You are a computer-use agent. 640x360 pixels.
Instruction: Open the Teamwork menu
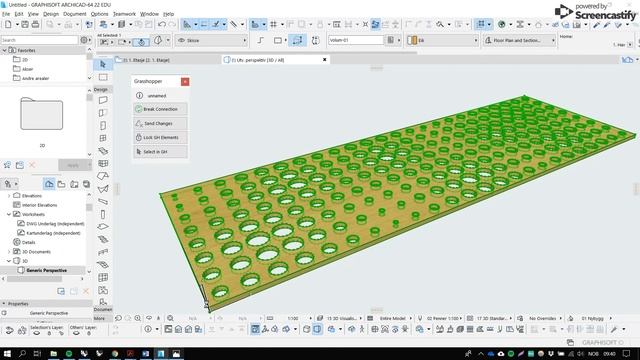tap(124, 14)
